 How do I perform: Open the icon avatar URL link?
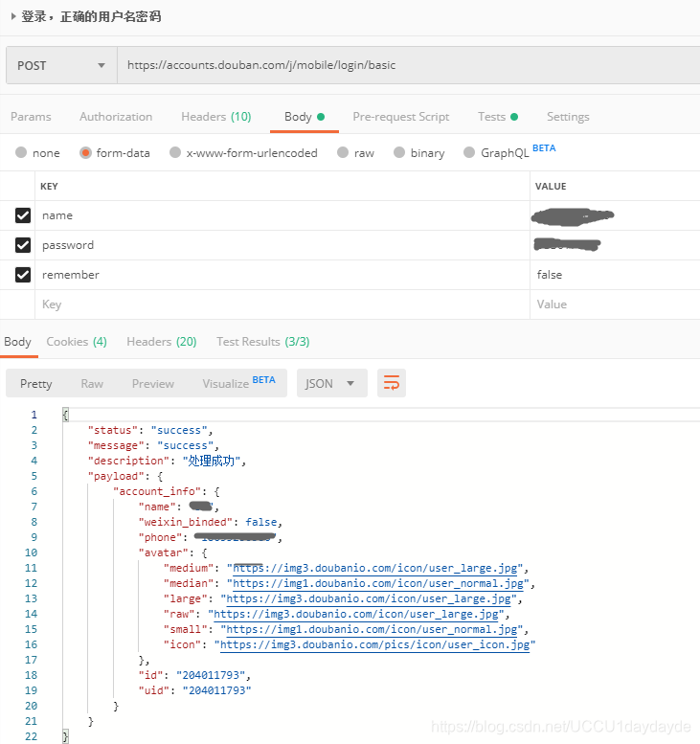point(375,644)
